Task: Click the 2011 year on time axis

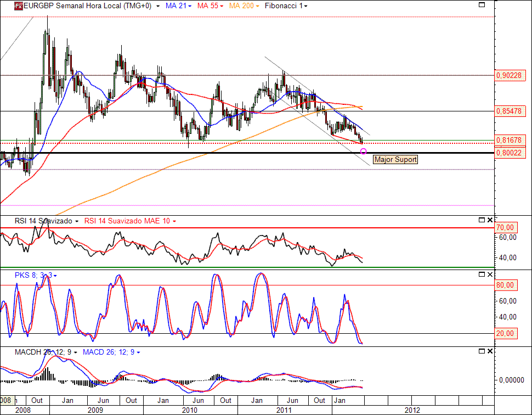Action: (x=284, y=410)
